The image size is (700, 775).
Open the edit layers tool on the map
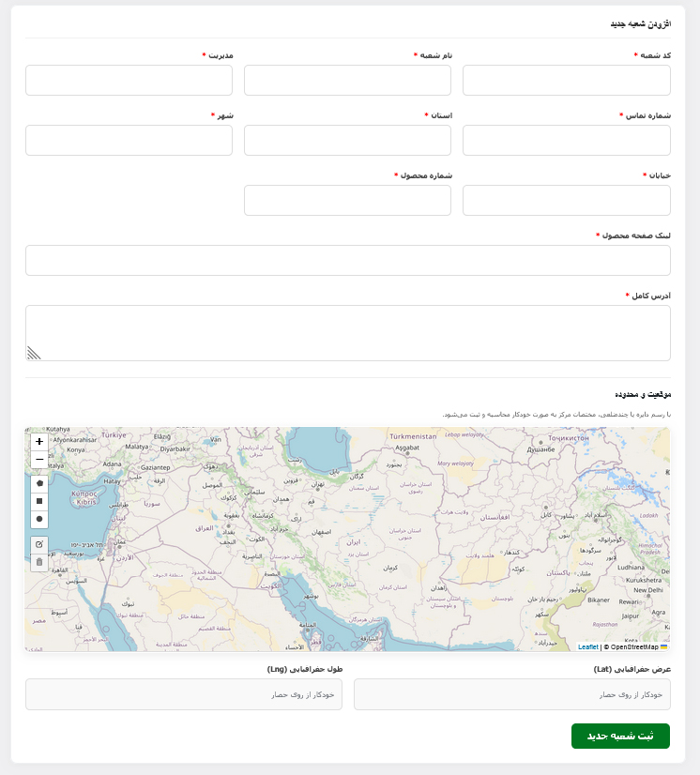(38, 543)
